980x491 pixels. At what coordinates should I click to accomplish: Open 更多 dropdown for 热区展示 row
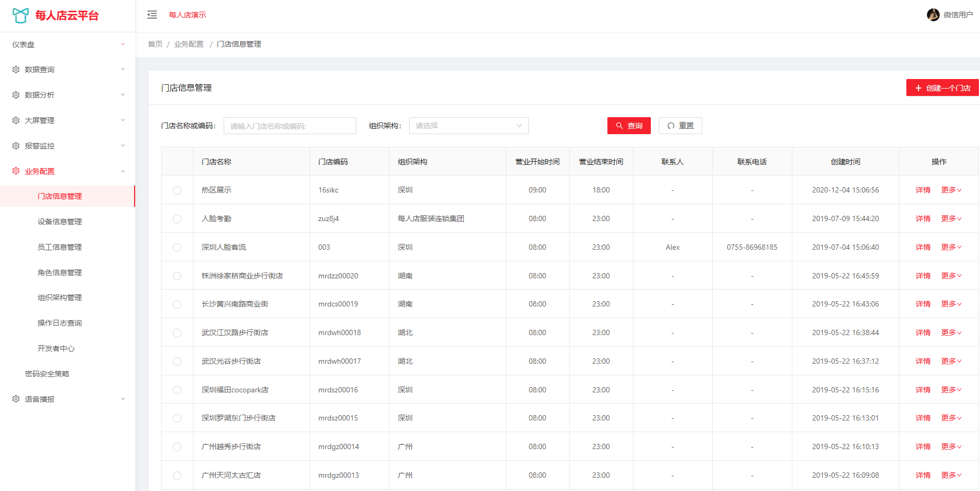(951, 190)
